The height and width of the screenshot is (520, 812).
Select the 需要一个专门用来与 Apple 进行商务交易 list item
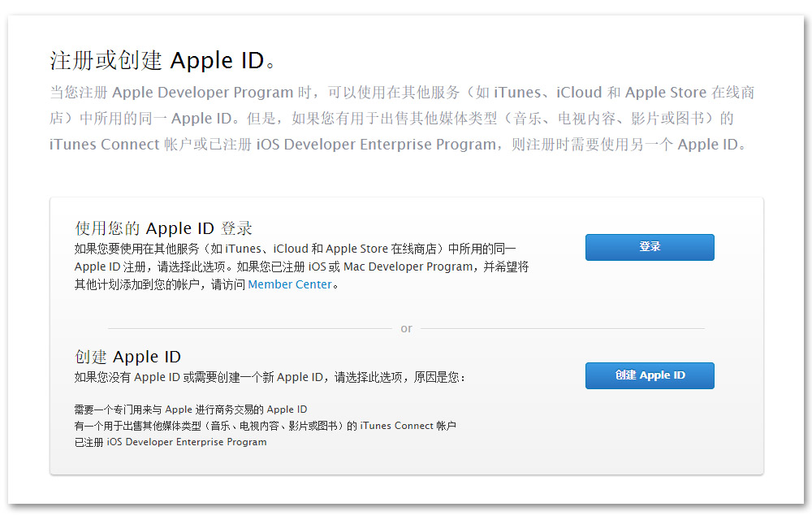[x=191, y=409]
